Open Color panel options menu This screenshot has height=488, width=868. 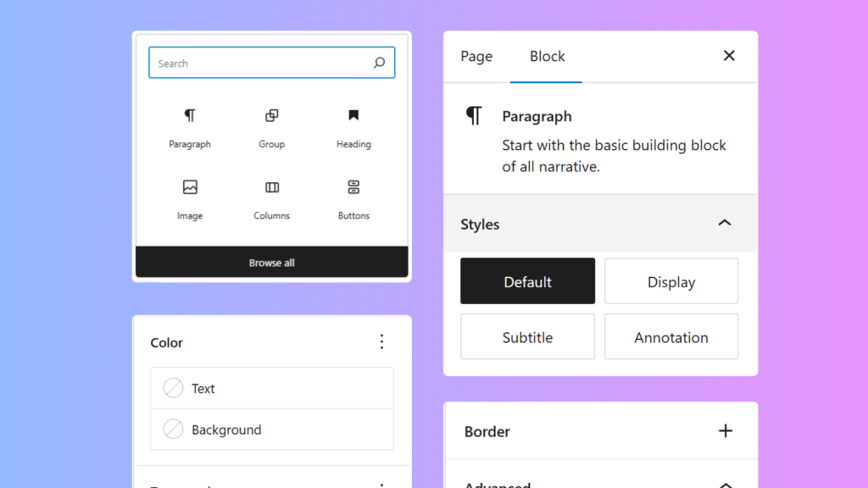tap(381, 341)
